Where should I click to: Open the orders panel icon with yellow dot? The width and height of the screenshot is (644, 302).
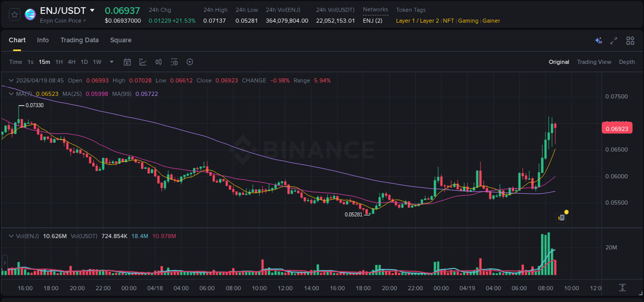(x=562, y=216)
